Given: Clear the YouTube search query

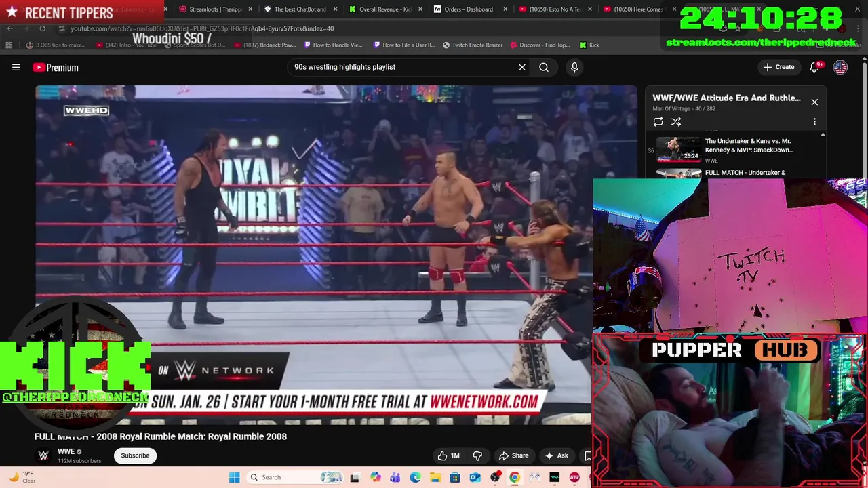Looking at the screenshot, I should tap(522, 67).
